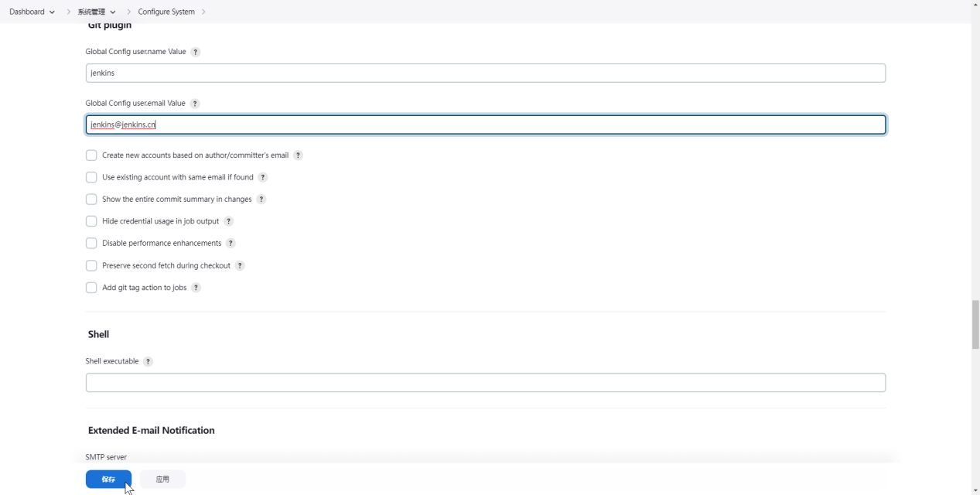Toggle Hide credential usage in job output
This screenshot has height=495, width=980.
click(91, 221)
